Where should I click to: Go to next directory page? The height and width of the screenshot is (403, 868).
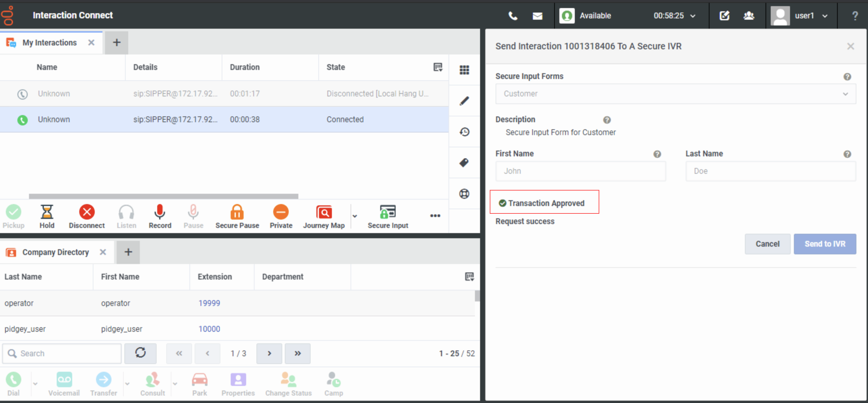pos(269,353)
